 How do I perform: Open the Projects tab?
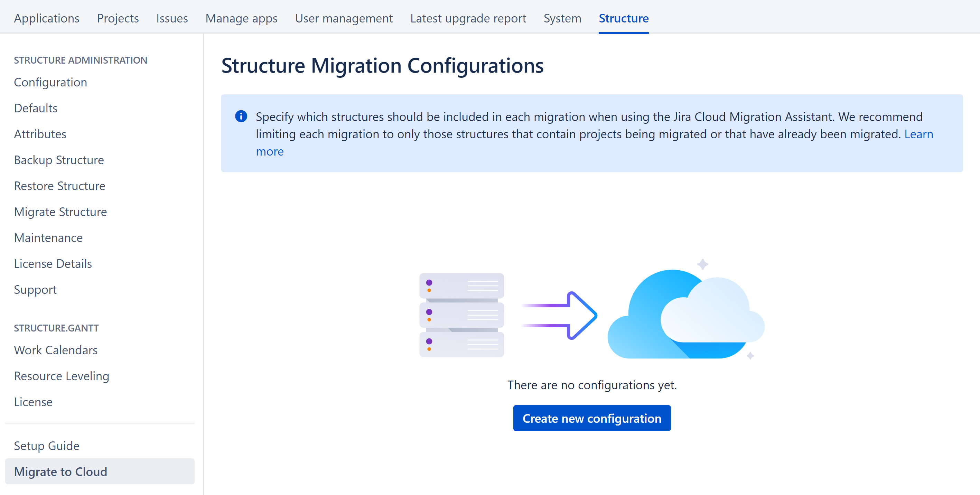(x=118, y=18)
